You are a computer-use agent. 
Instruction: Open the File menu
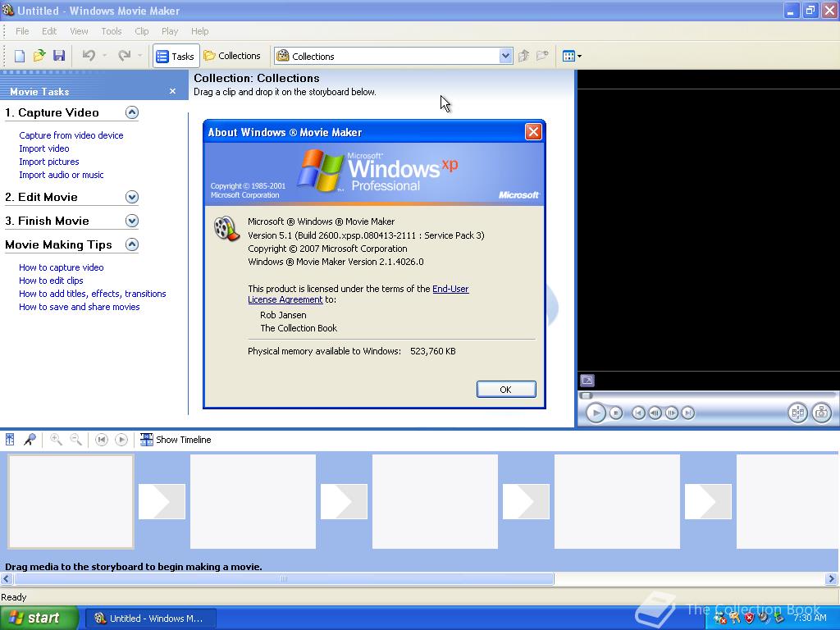point(22,31)
